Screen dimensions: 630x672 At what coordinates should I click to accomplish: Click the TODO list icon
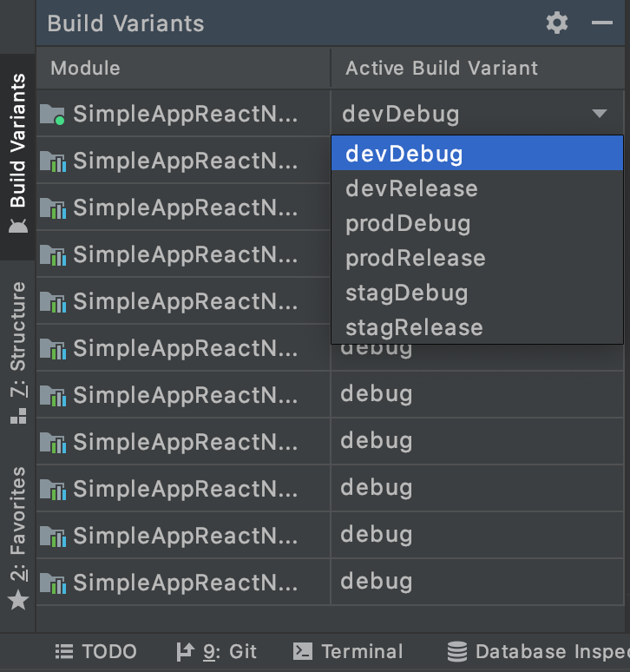pos(64,651)
